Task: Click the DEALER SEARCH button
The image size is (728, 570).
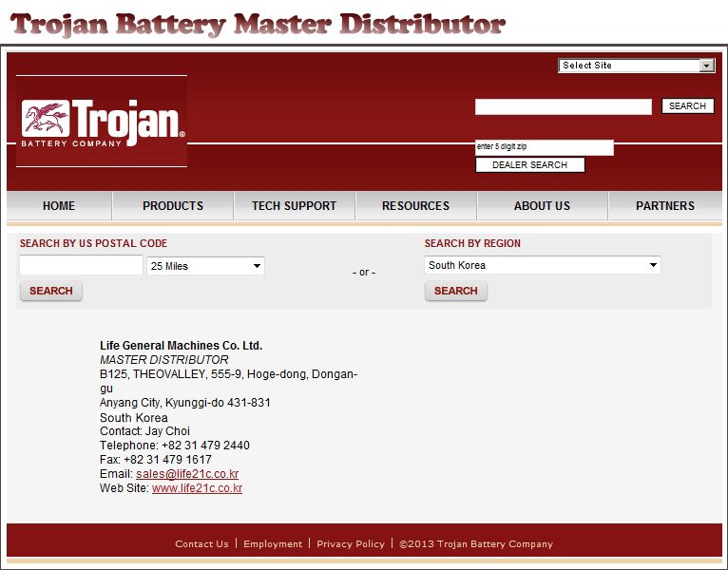Action: pos(529,164)
